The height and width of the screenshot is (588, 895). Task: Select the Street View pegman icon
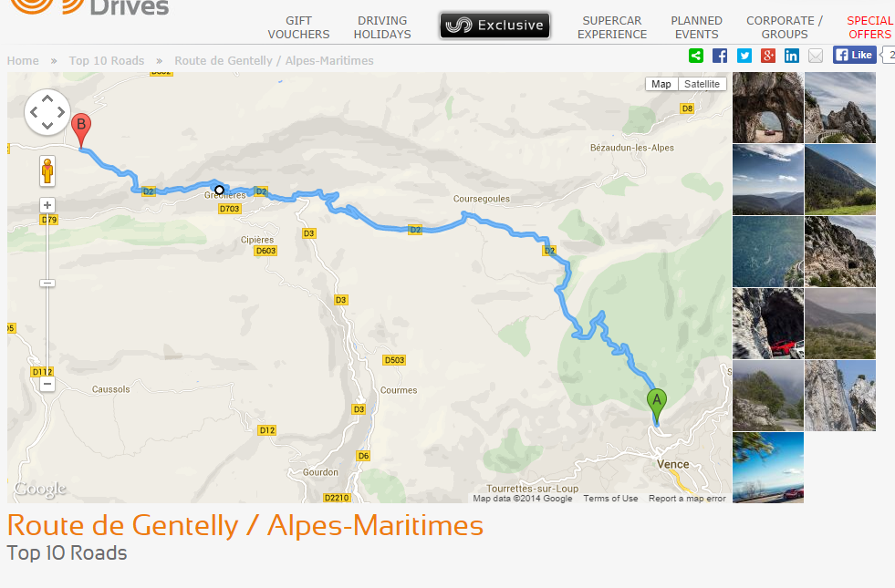click(x=47, y=170)
